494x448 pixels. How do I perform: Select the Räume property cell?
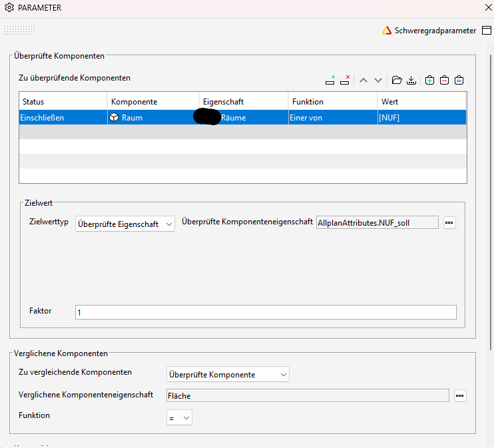click(x=244, y=118)
